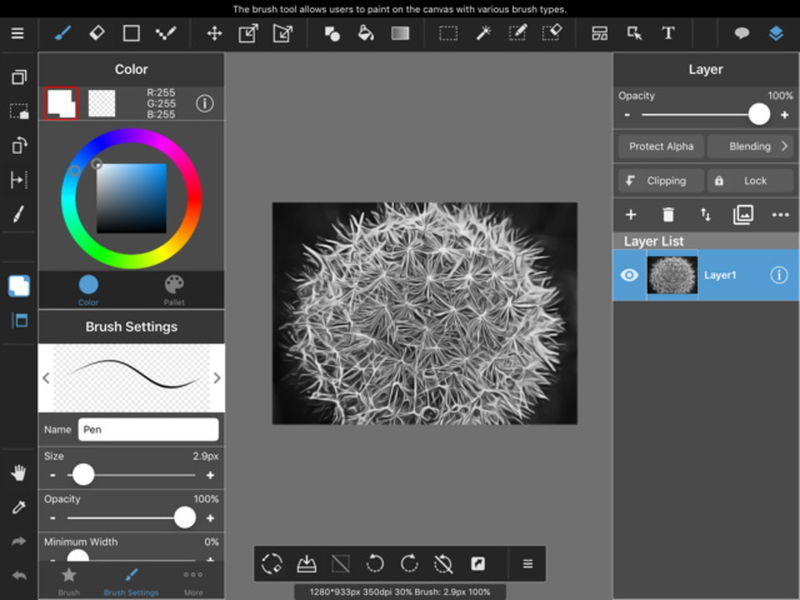Viewport: 800px width, 600px height.
Task: Turn on Clipping for the layer
Action: click(662, 180)
